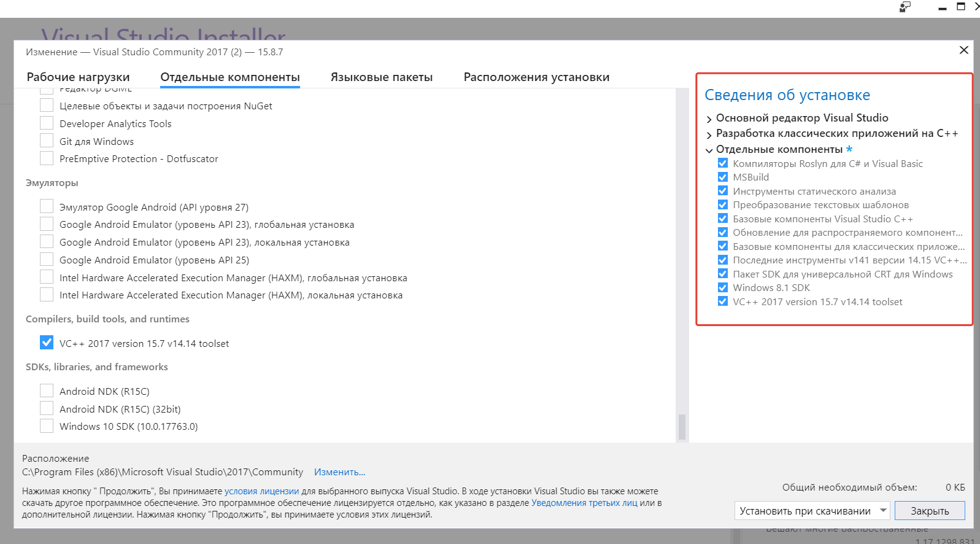Uncheck MSBuild in install details
This screenshot has height=544, width=980.
tap(723, 177)
